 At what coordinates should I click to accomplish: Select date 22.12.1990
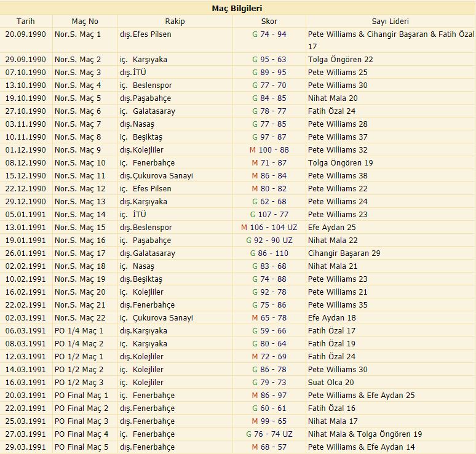(25, 188)
